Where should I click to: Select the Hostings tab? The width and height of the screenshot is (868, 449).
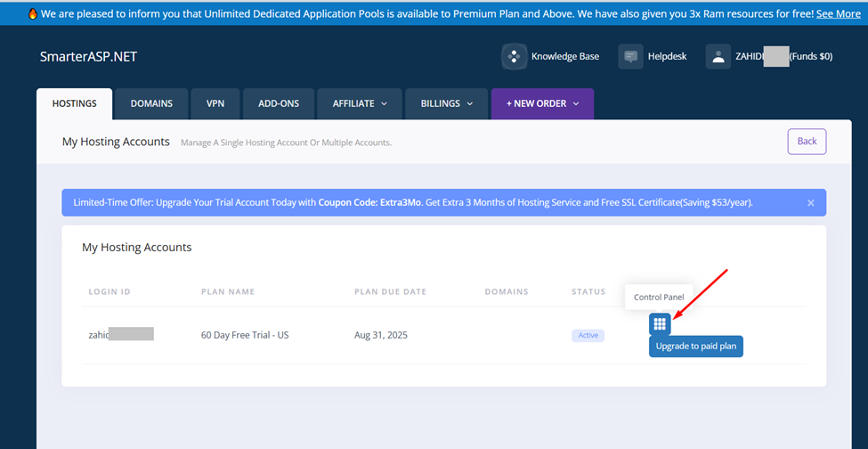[x=75, y=103]
